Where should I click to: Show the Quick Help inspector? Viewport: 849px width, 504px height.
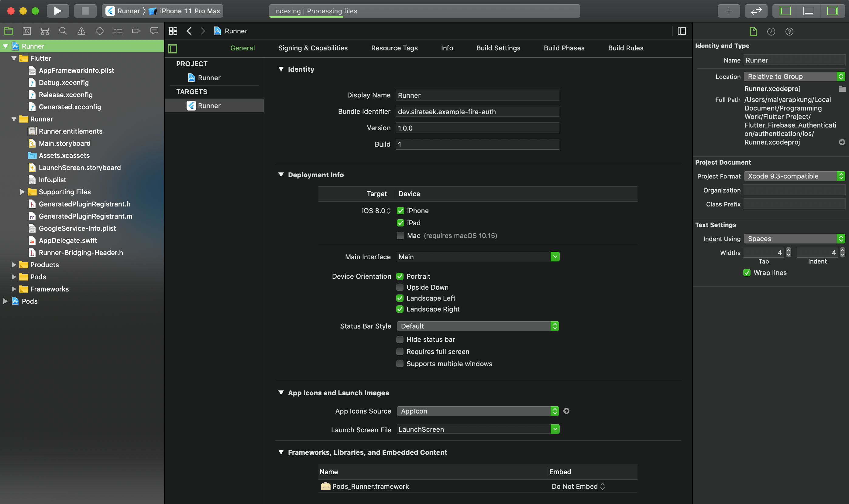click(789, 32)
